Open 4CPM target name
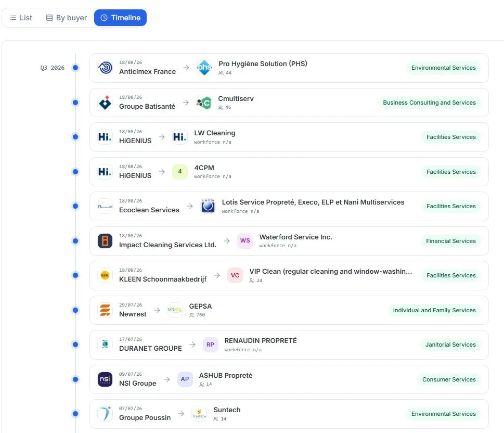Screen dimensions: 504x433 pyautogui.click(x=204, y=168)
